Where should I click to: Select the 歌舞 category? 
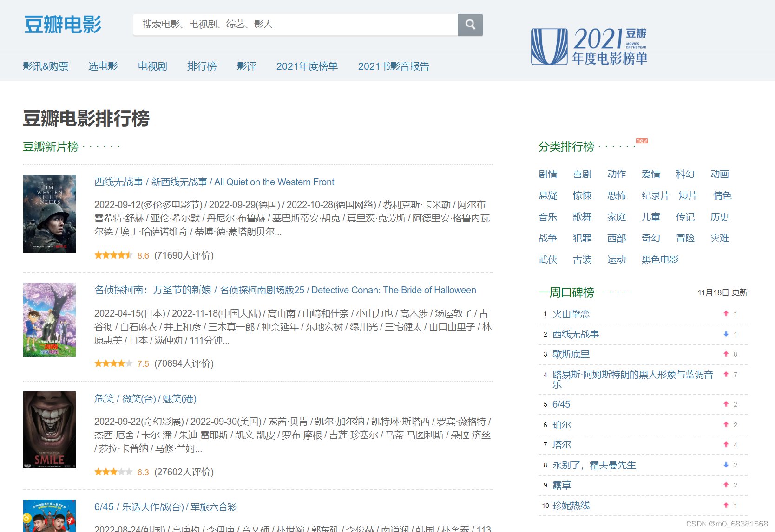[582, 217]
